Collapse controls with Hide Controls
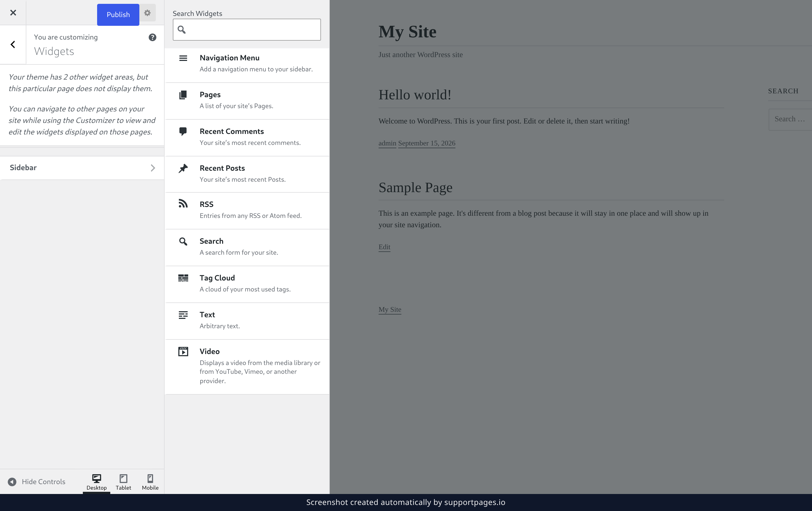Image resolution: width=812 pixels, height=511 pixels. point(36,482)
